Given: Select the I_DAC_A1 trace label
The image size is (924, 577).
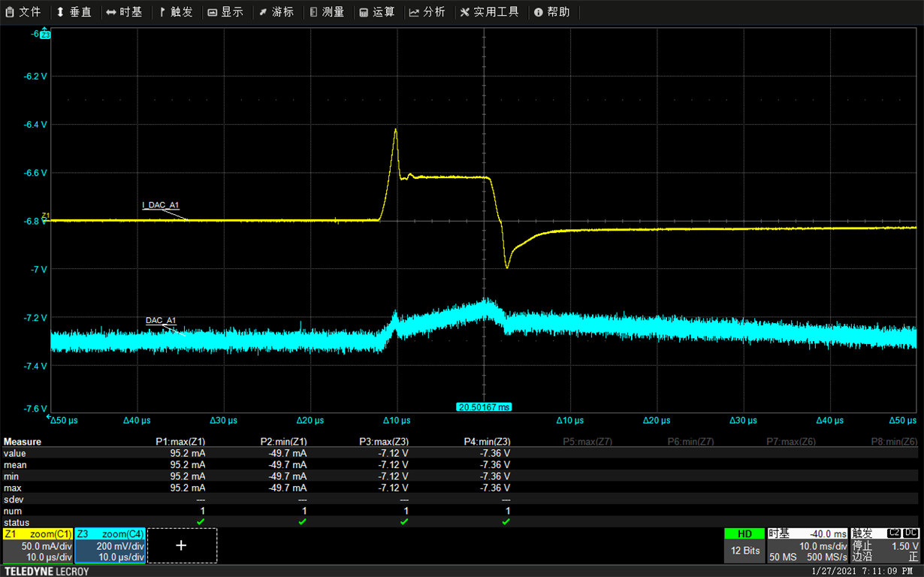Looking at the screenshot, I should coord(161,205).
